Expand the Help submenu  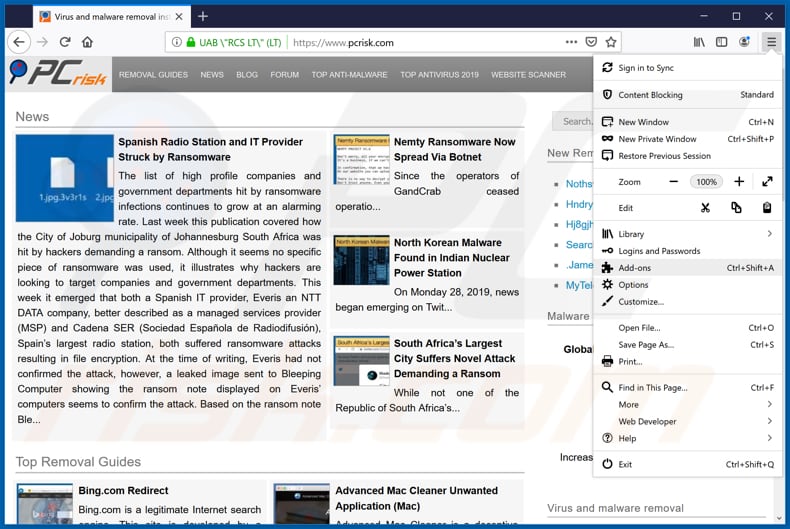(x=687, y=439)
